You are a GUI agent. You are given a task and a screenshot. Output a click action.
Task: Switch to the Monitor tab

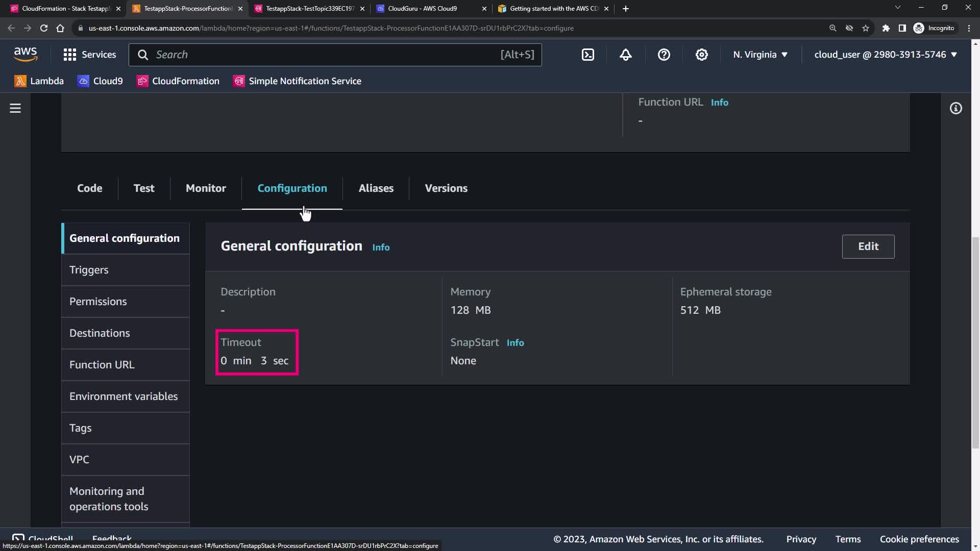tap(206, 188)
